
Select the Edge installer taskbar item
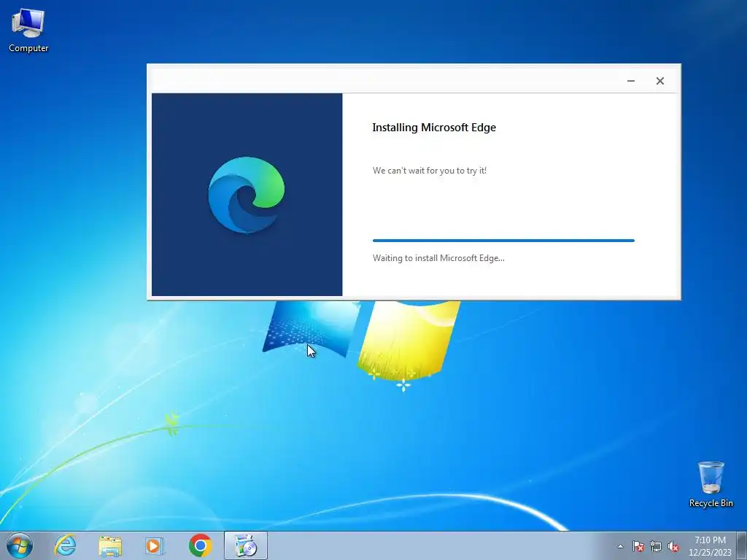coord(246,545)
